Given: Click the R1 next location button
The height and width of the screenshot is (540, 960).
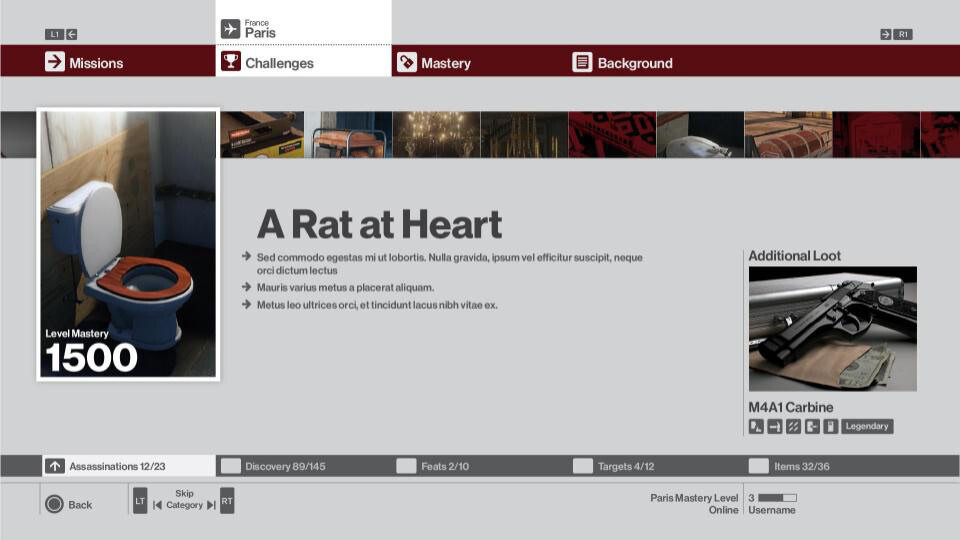Looking at the screenshot, I should 903,34.
